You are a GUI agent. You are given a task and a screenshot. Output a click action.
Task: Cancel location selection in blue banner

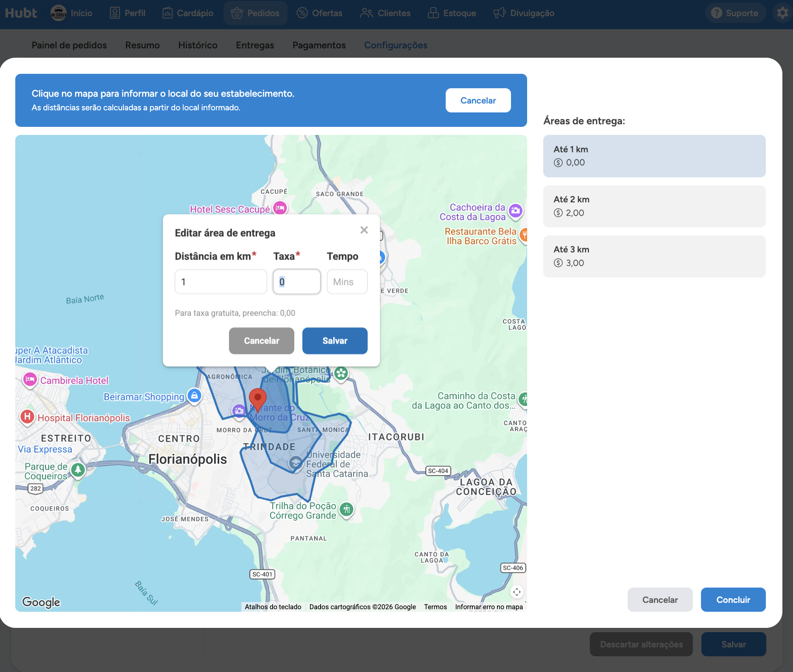pos(478,101)
